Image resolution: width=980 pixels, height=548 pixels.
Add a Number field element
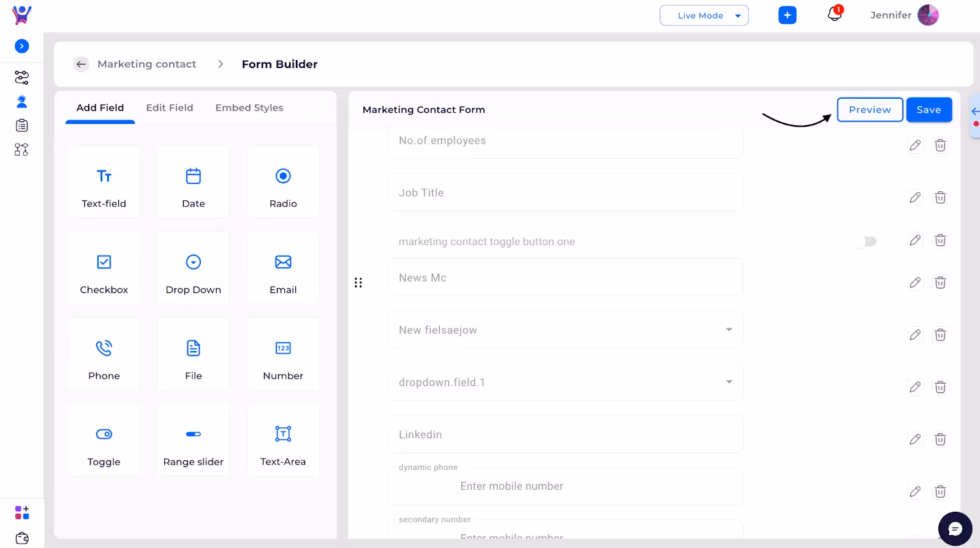click(283, 354)
